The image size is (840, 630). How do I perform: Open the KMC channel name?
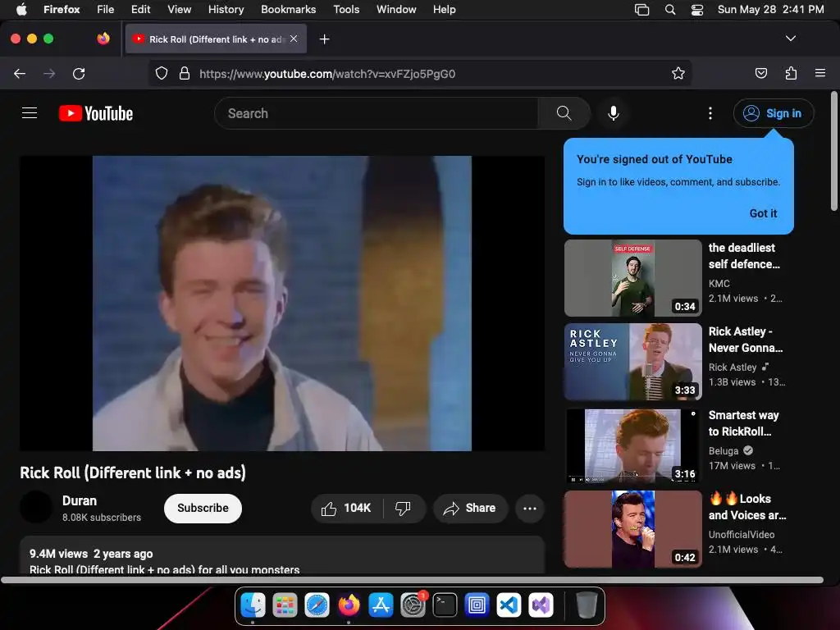(x=719, y=283)
